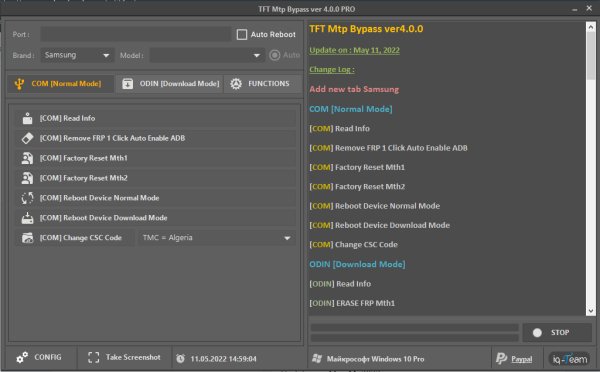Image resolution: width=600 pixels, height=372 pixels.
Task: Click the lower progress bar
Action: pos(414,338)
